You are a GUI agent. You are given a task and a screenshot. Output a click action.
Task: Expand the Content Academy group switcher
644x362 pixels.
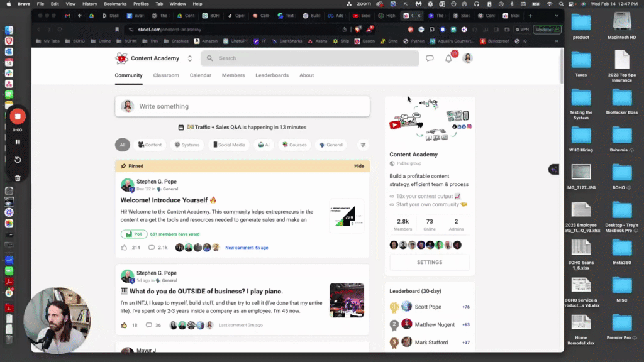point(190,58)
